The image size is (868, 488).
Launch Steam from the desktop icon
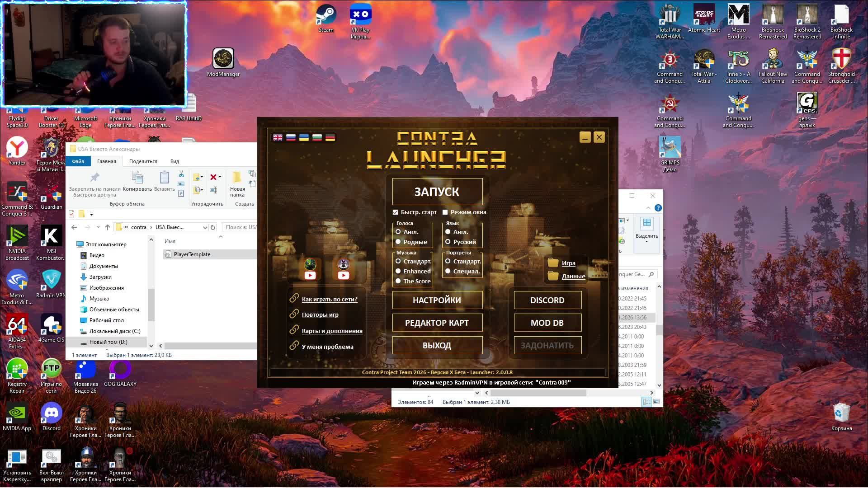pos(325,14)
